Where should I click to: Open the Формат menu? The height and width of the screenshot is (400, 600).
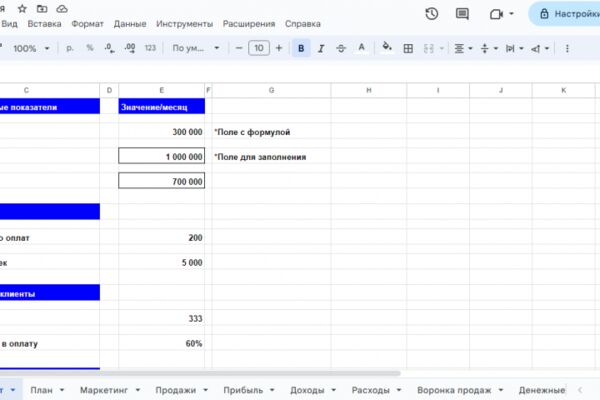pyautogui.click(x=88, y=24)
